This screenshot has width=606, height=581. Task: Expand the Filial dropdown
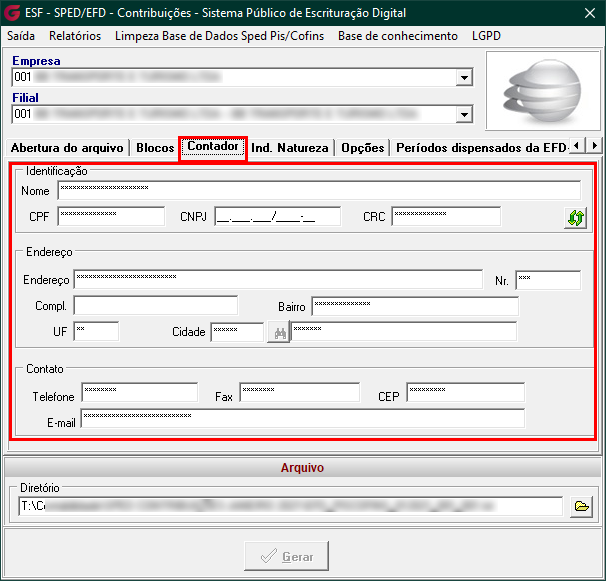point(464,114)
